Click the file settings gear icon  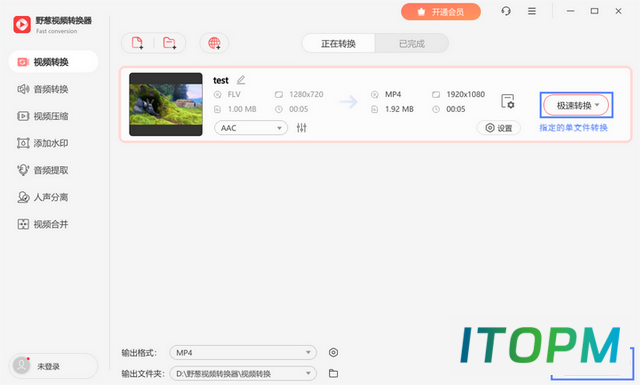coord(508,101)
